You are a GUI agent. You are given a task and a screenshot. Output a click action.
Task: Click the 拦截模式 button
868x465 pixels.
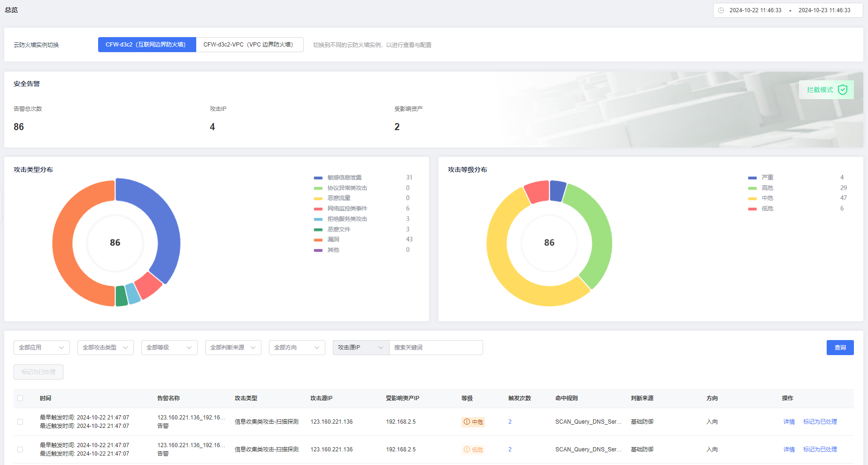827,90
